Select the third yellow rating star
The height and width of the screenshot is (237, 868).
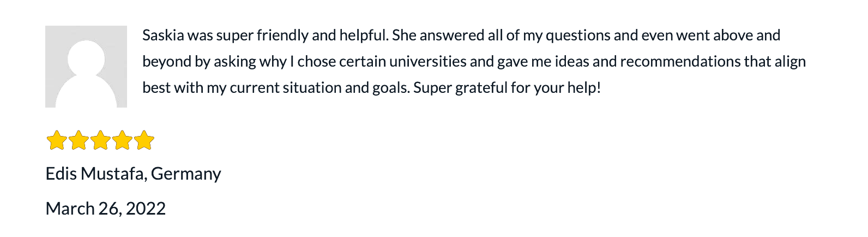pyautogui.click(x=100, y=140)
